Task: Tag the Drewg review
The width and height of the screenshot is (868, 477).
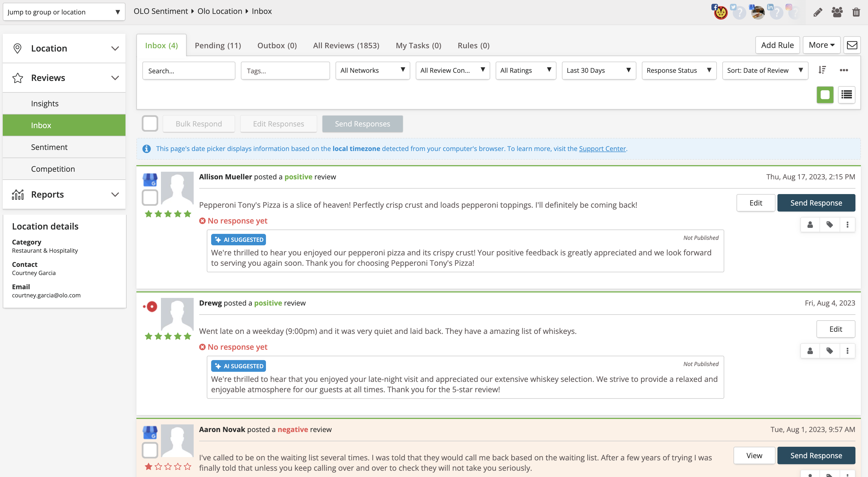Action: pyautogui.click(x=830, y=351)
